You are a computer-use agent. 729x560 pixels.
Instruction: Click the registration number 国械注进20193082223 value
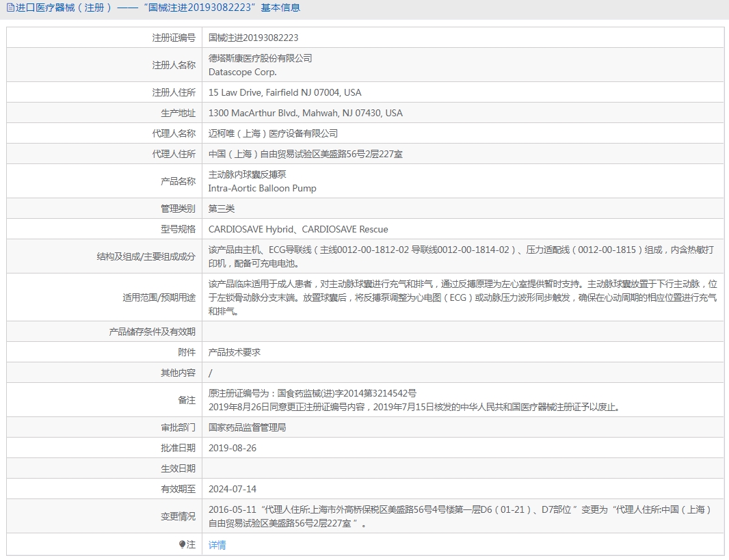(x=253, y=38)
